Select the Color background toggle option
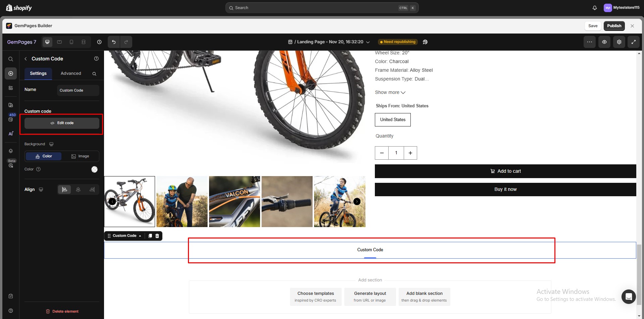The width and height of the screenshot is (644, 319). point(43,156)
